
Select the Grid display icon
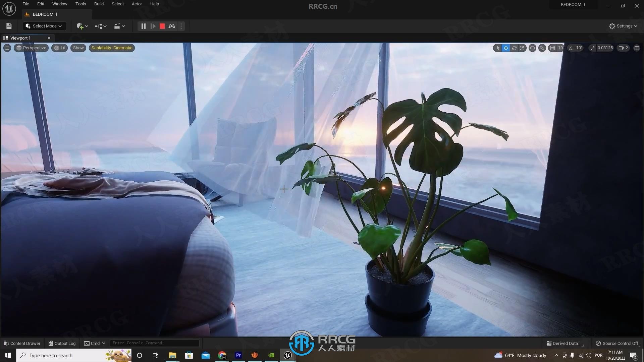(x=552, y=48)
